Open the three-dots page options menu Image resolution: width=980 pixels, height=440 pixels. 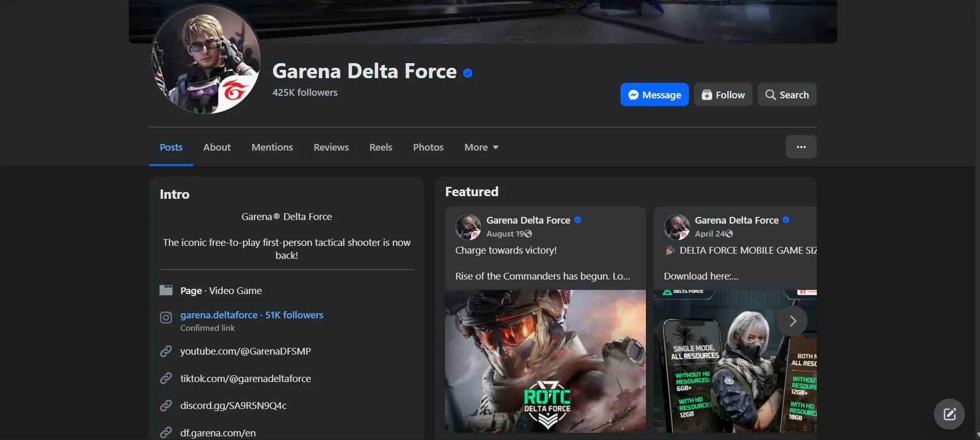pyautogui.click(x=801, y=147)
